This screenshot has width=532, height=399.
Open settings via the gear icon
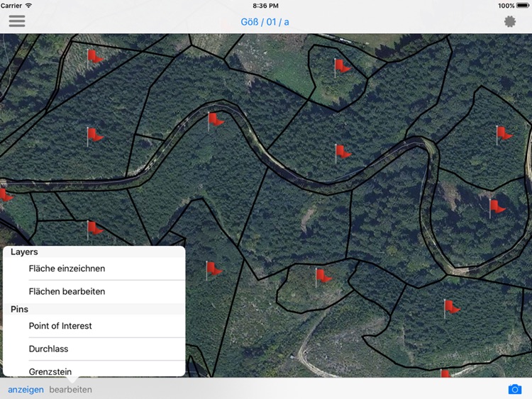pyautogui.click(x=509, y=21)
